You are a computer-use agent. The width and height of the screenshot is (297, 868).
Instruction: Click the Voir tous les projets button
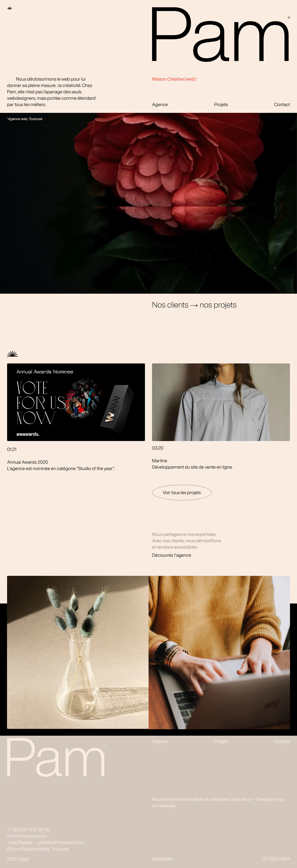182,492
